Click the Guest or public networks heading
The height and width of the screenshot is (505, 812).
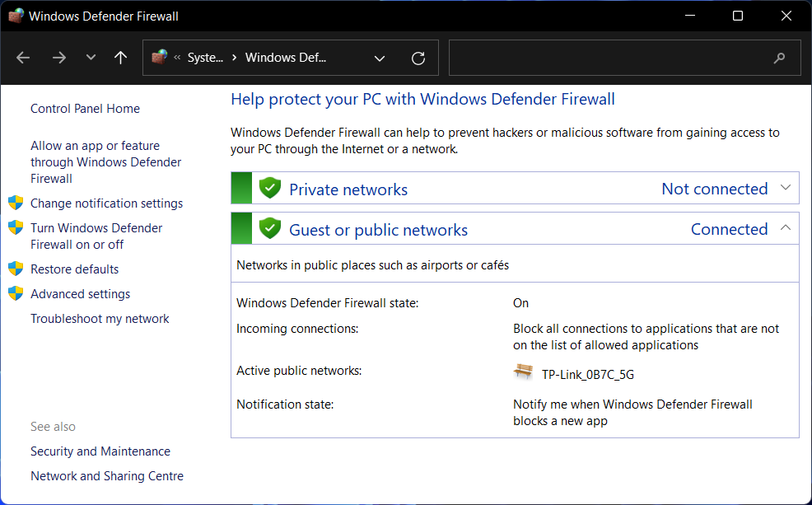point(378,230)
